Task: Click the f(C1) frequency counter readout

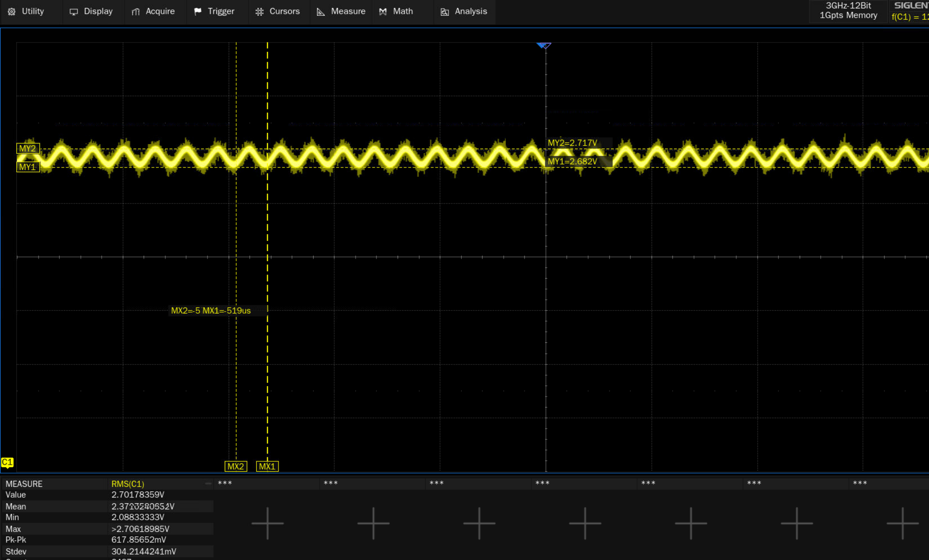Action: coord(910,17)
